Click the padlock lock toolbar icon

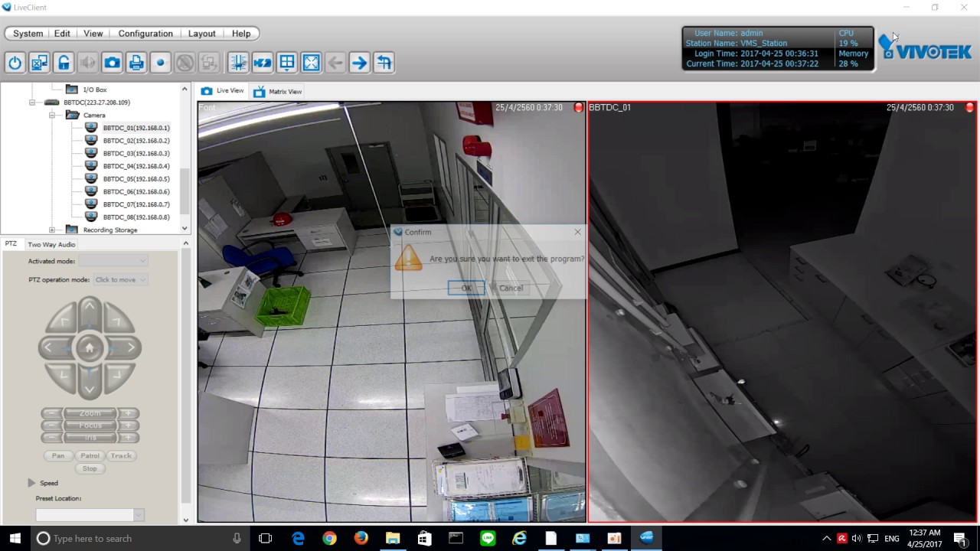pyautogui.click(x=64, y=63)
